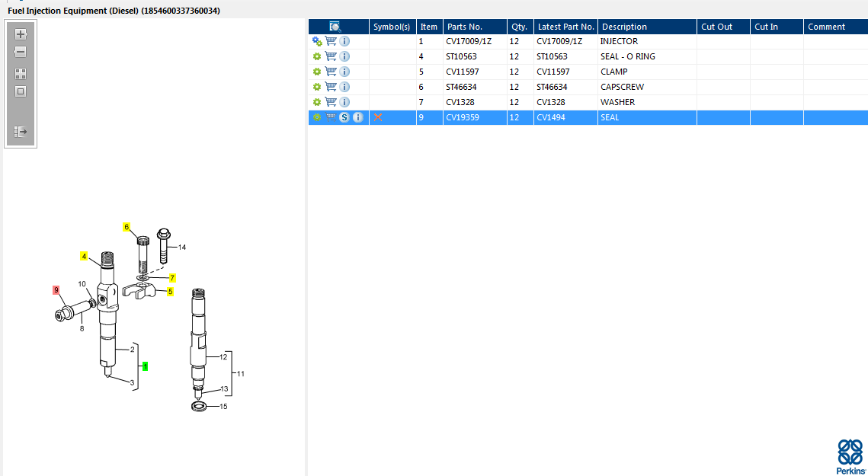Select red callout 9 on the diagram
Viewport: 868px width, 476px height.
[56, 290]
